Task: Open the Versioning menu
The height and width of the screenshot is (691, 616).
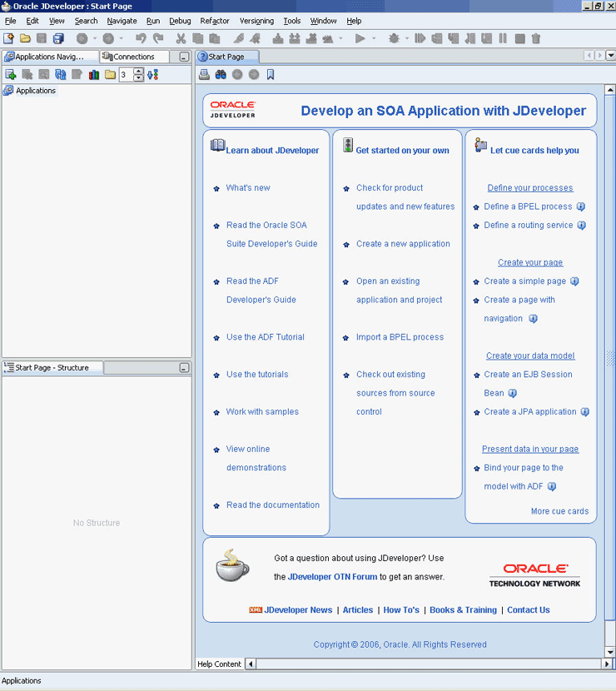Action: [256, 21]
